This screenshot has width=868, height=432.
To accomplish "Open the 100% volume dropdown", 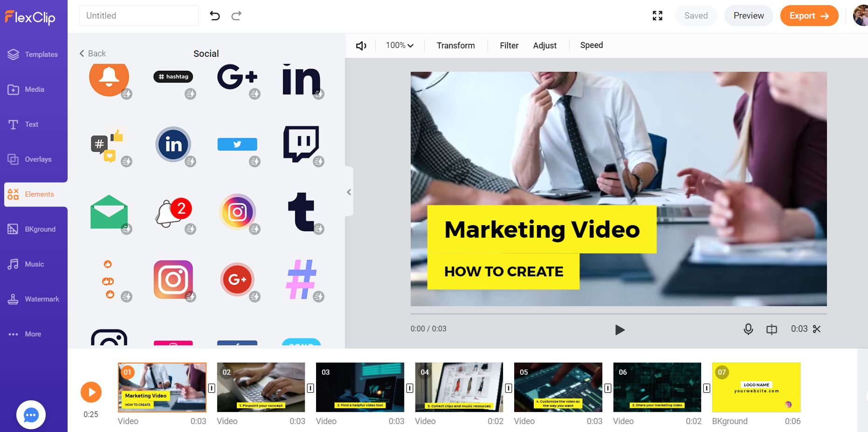I will [400, 45].
